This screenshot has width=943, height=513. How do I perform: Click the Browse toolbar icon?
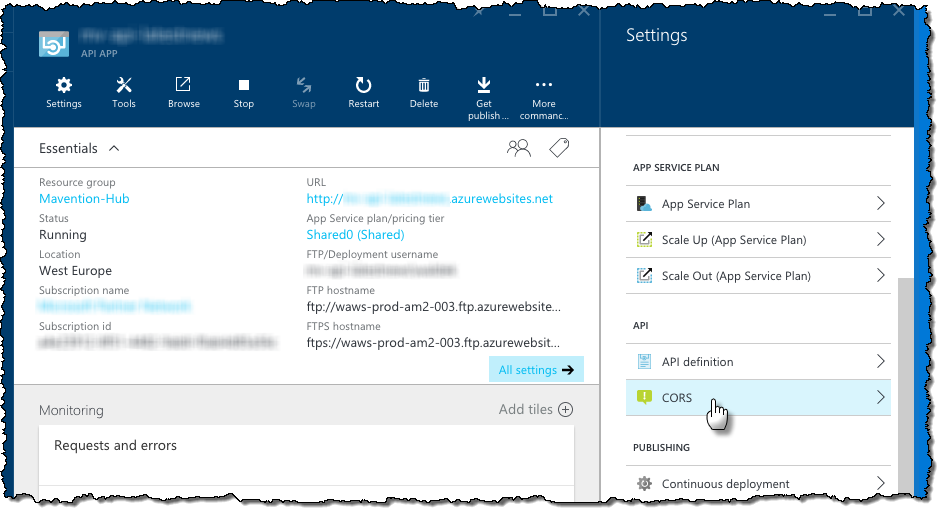pyautogui.click(x=183, y=85)
